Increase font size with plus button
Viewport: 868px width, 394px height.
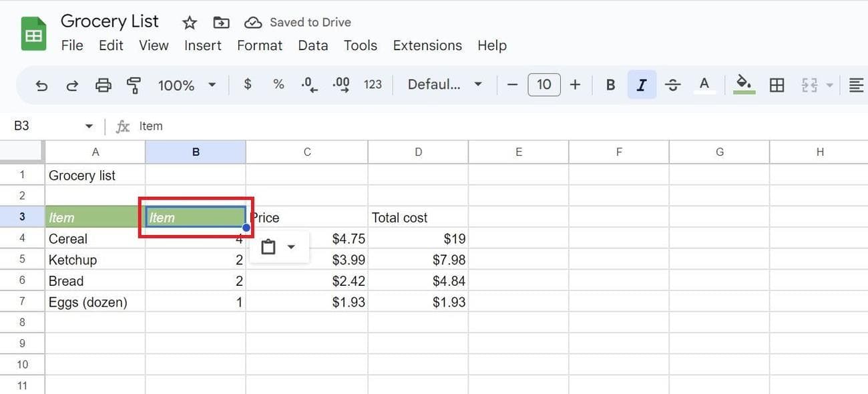point(575,85)
